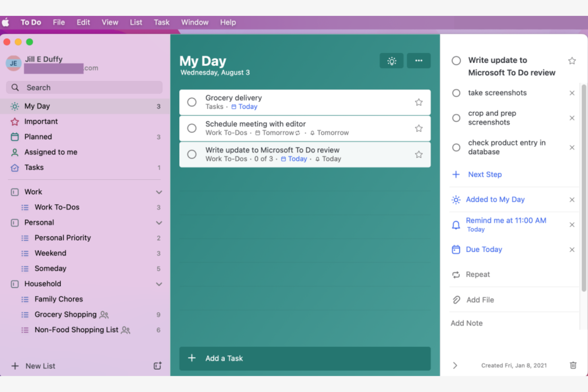This screenshot has width=588, height=392.
Task: Remove the check product entry step
Action: [x=572, y=147]
